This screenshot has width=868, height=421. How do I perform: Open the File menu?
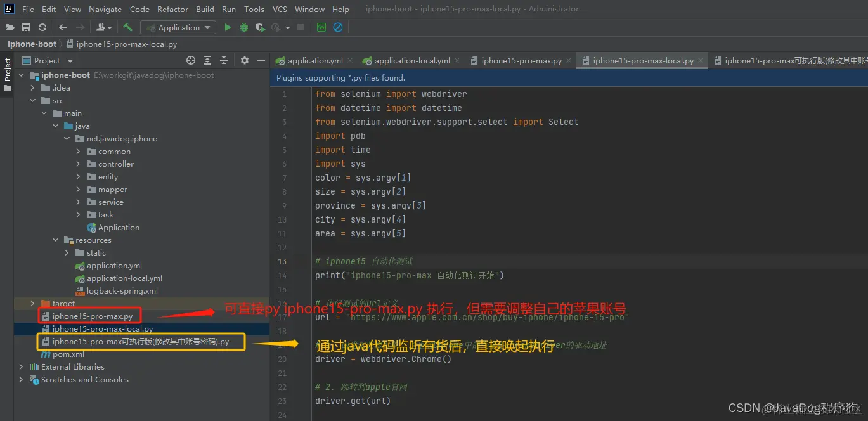(x=28, y=9)
